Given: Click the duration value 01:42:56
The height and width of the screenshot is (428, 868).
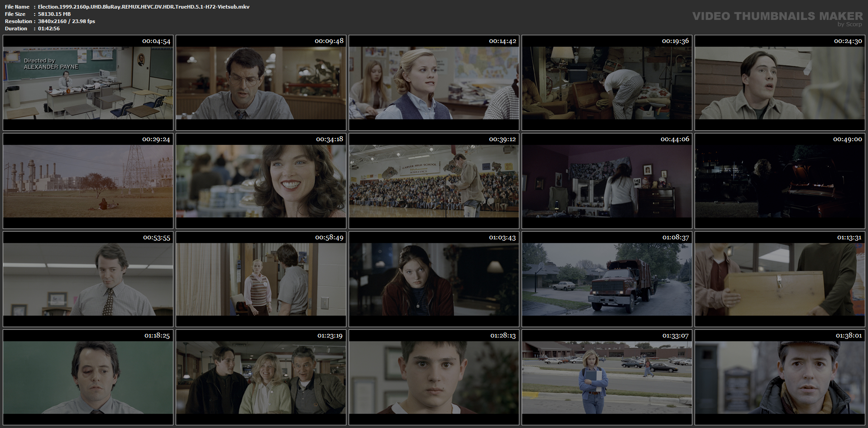Looking at the screenshot, I should click(49, 29).
